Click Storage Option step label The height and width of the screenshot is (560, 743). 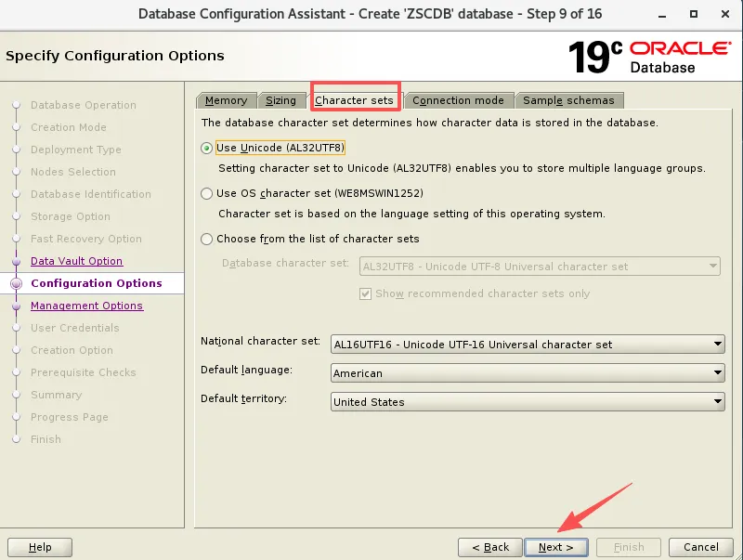click(71, 216)
